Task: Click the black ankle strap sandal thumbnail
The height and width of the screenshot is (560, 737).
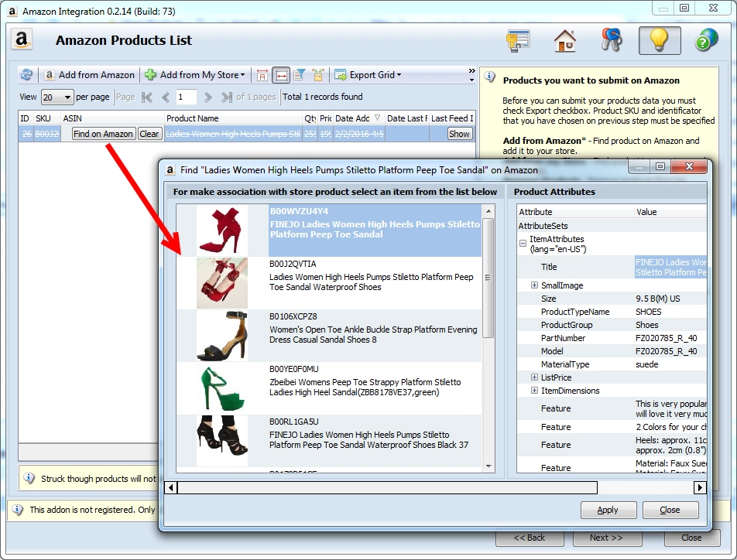Action: 222,336
